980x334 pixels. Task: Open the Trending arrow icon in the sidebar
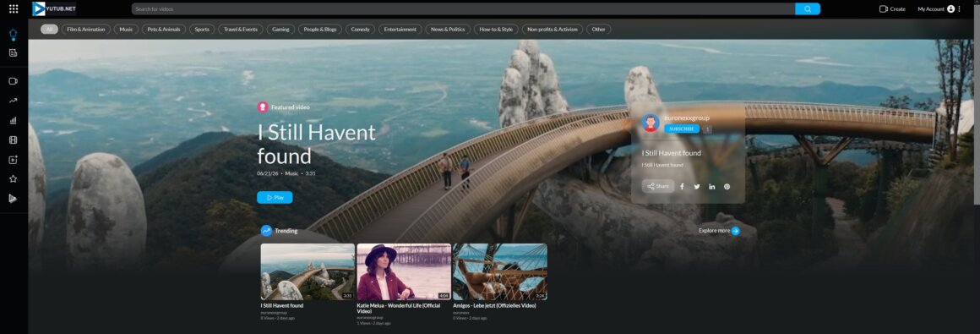[14, 100]
